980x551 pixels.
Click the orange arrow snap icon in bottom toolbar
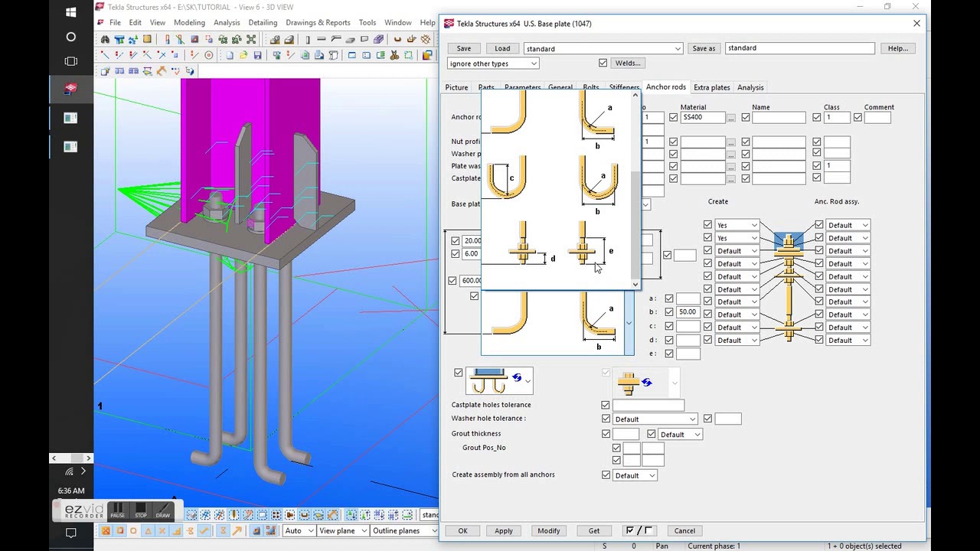pyautogui.click(x=237, y=530)
